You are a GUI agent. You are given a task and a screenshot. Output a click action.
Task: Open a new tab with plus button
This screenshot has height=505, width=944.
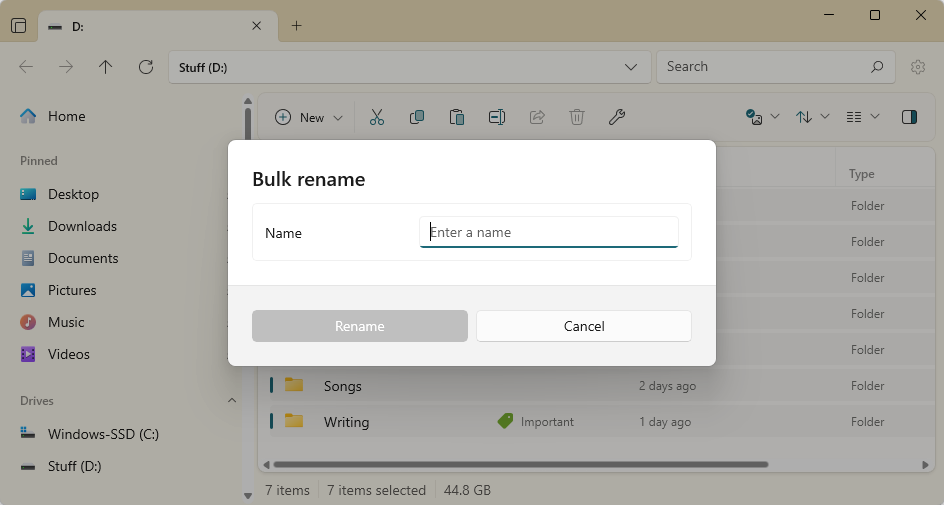296,26
